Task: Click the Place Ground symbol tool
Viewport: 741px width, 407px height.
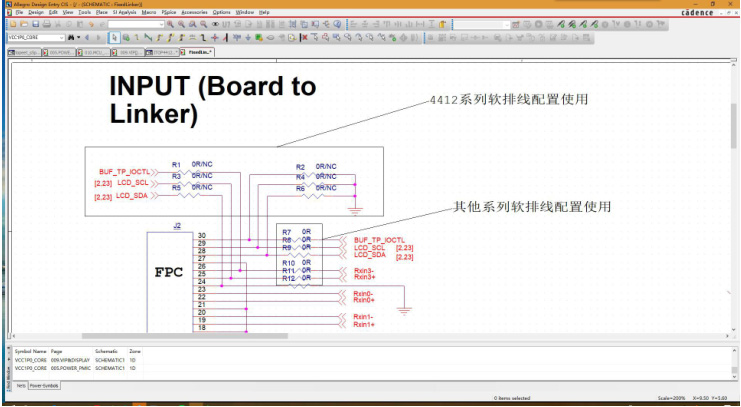Action: 248,37
